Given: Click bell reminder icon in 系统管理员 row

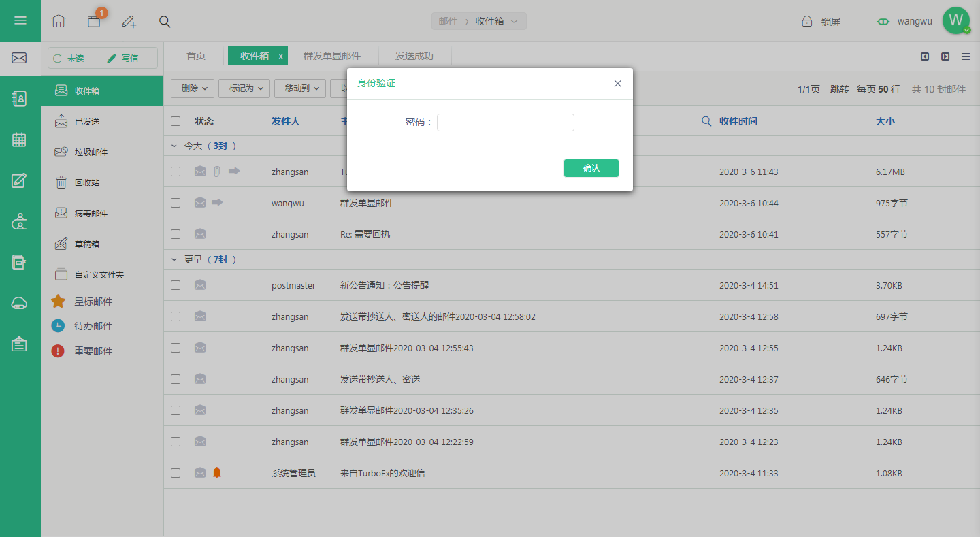Looking at the screenshot, I should 217,472.
